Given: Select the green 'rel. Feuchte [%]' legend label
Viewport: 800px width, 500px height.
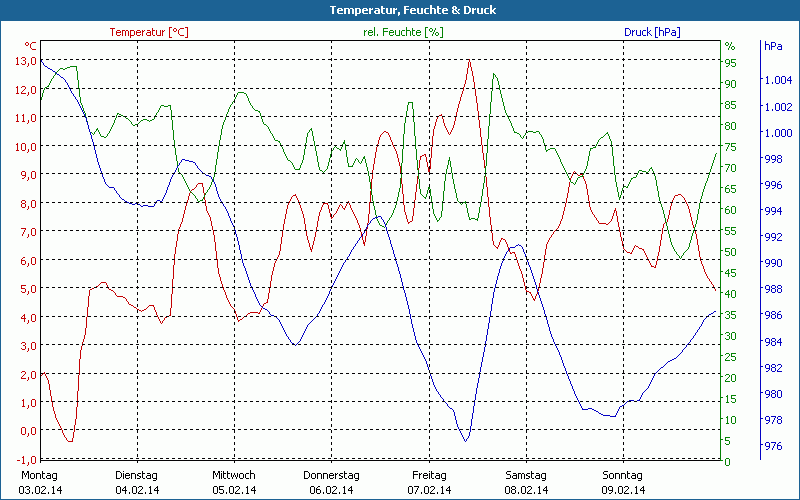Looking at the screenshot, I should (x=402, y=32).
